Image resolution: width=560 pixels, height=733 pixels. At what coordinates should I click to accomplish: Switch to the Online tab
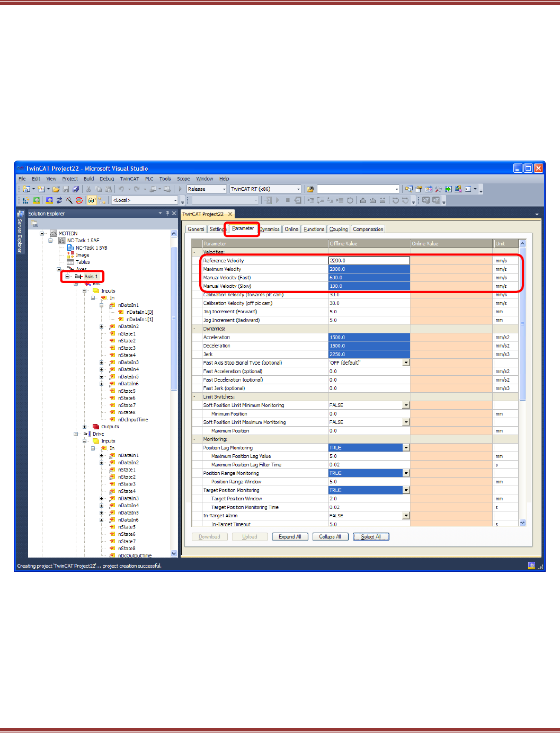[x=291, y=229]
